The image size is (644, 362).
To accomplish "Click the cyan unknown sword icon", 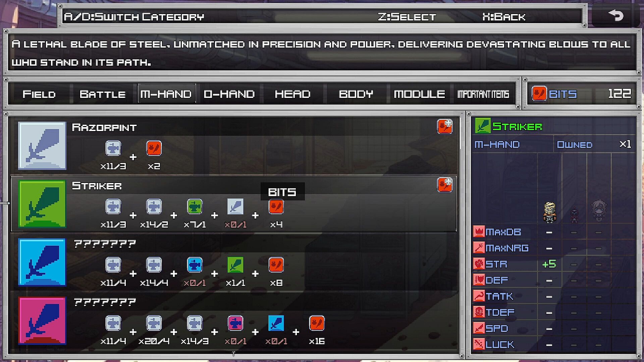I will tap(42, 262).
